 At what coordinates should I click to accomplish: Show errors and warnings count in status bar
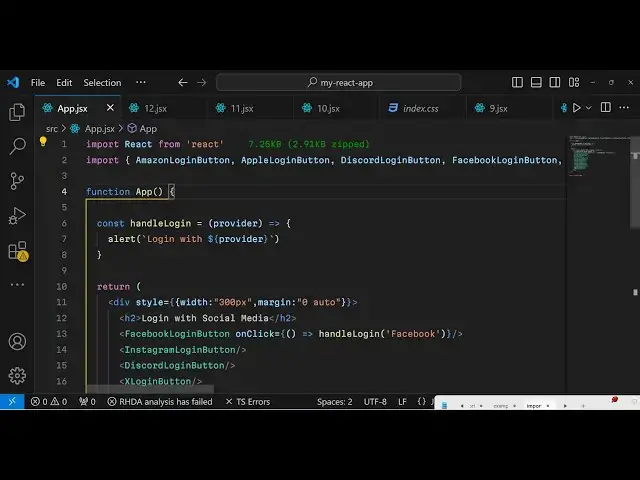pyautogui.click(x=49, y=402)
